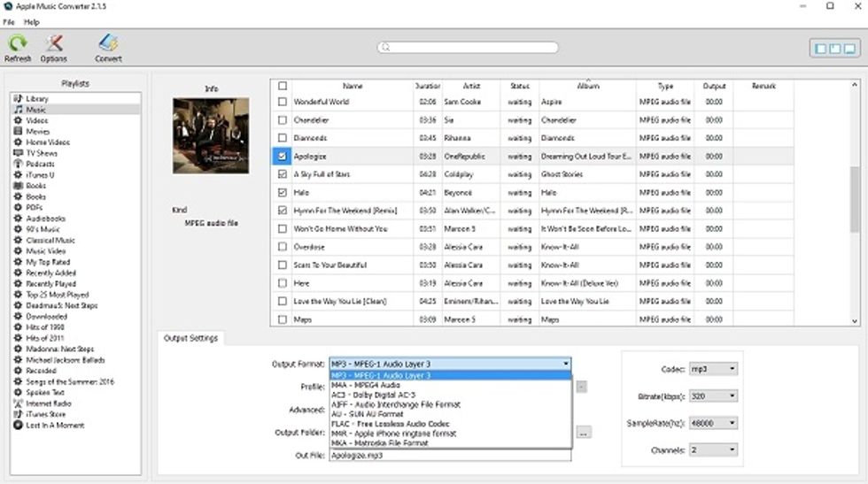The height and width of the screenshot is (484, 868).
Task: Uncheck Hymn For The Weekend checkbox
Action: point(283,211)
